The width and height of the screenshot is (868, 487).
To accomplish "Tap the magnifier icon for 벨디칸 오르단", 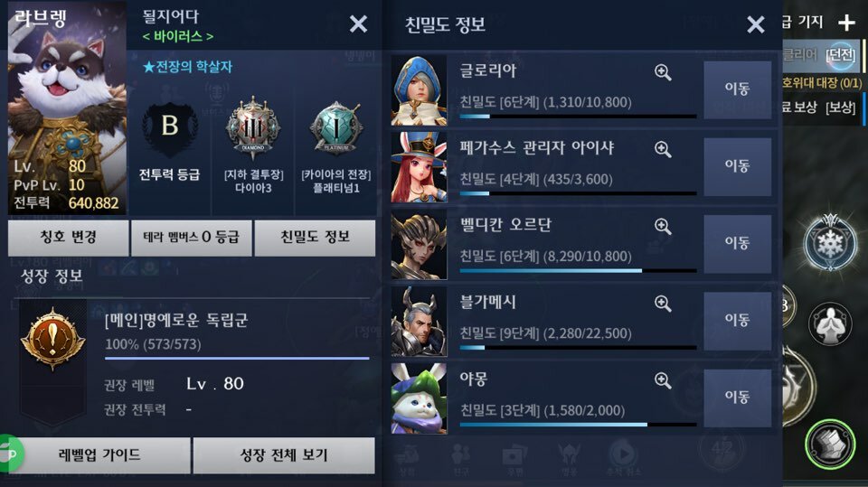I will 663,226.
